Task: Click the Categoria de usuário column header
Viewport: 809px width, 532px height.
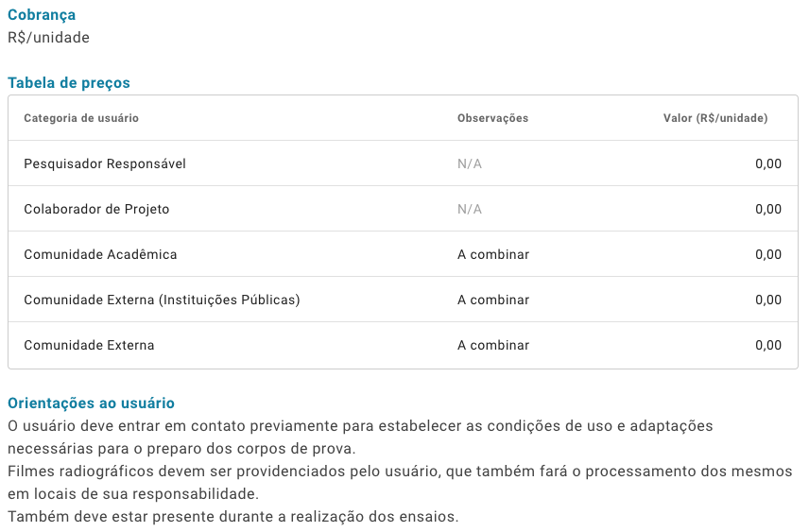Action: (81, 118)
